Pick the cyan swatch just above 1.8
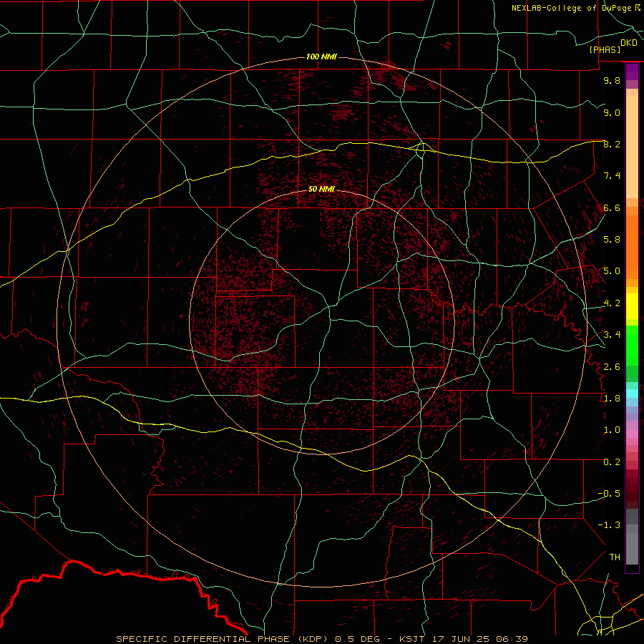 pyautogui.click(x=632, y=394)
